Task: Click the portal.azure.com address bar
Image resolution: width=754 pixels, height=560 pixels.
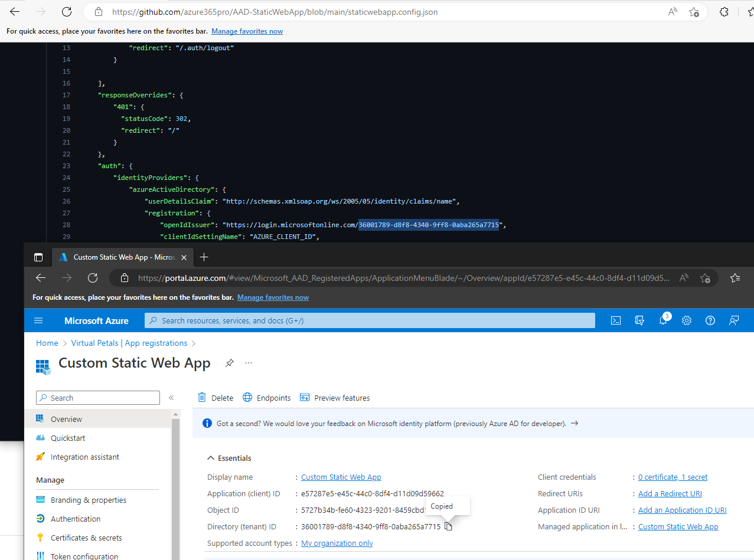Action: click(404, 278)
